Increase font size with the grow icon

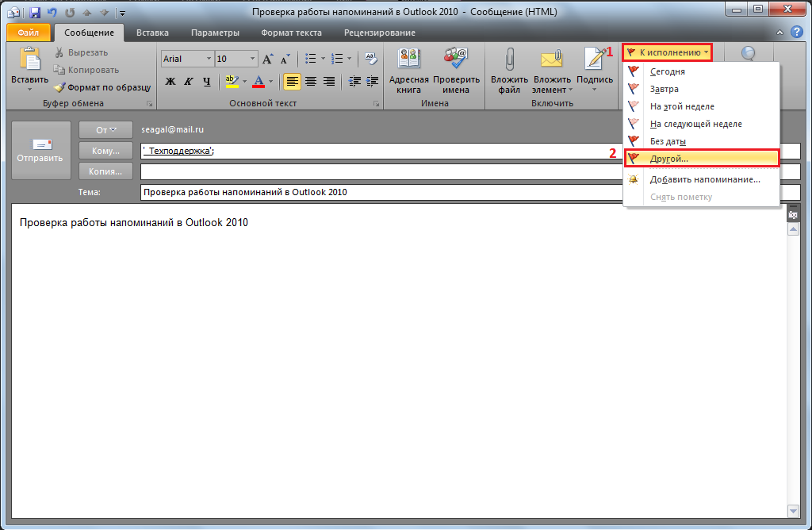click(x=267, y=59)
